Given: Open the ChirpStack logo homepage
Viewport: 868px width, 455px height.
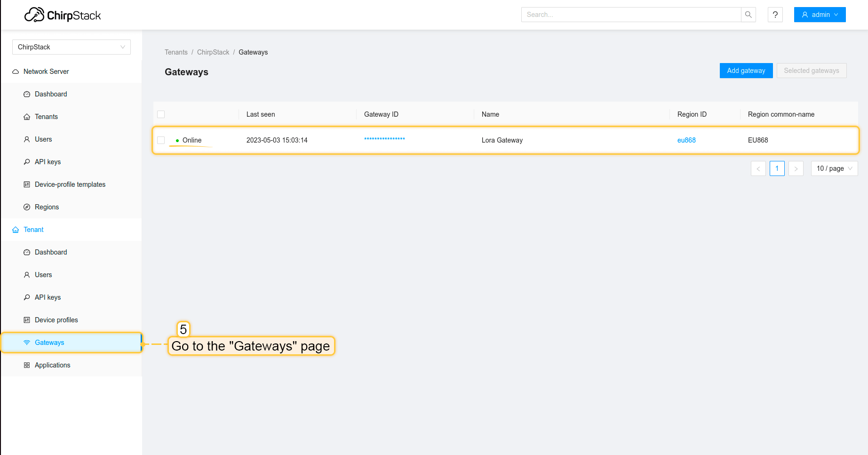Looking at the screenshot, I should (x=63, y=15).
